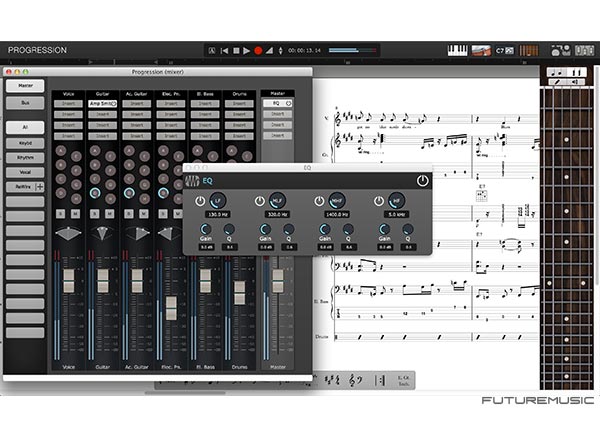Toggle the MHF band power button
Viewport: 600px width, 431px height.
tap(320, 201)
